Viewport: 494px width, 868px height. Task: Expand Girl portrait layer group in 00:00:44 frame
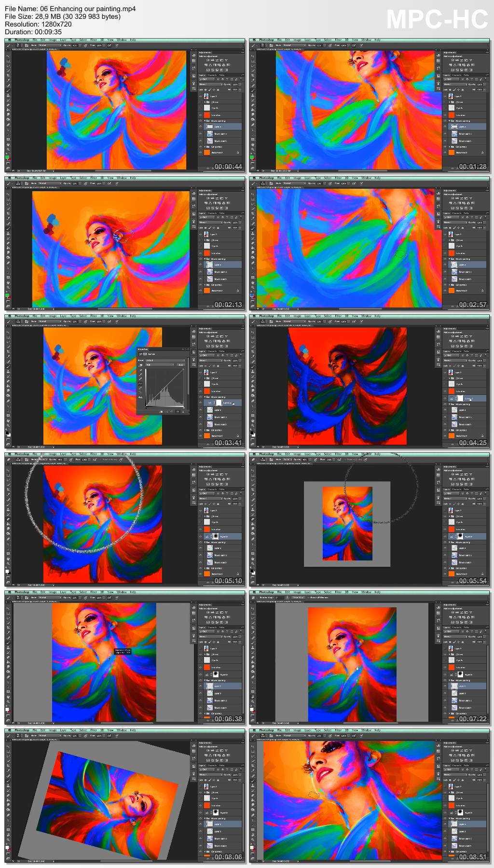[x=205, y=147]
